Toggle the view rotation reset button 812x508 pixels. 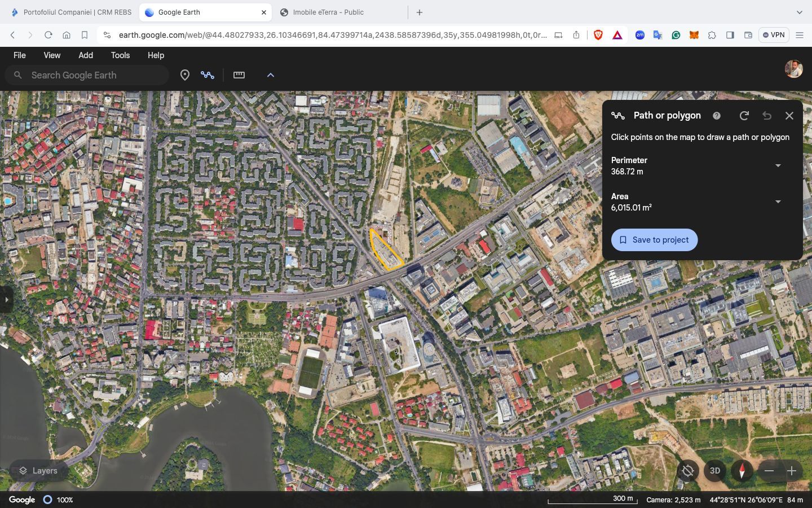688,471
